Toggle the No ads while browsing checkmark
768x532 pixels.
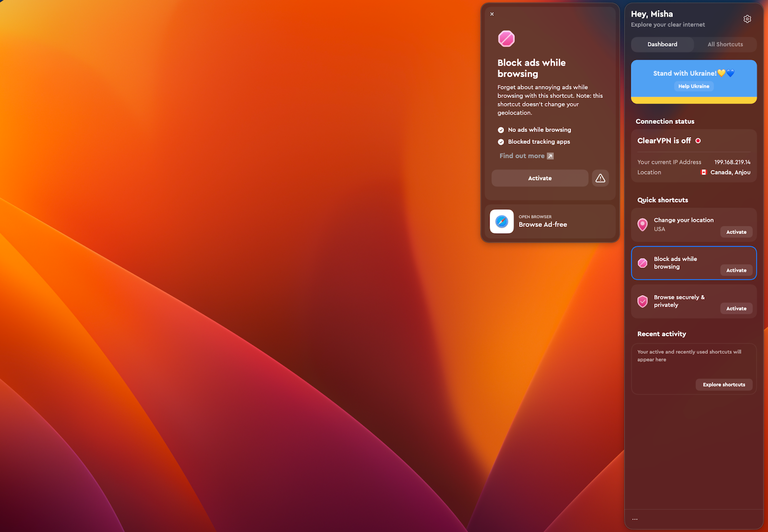(x=501, y=130)
